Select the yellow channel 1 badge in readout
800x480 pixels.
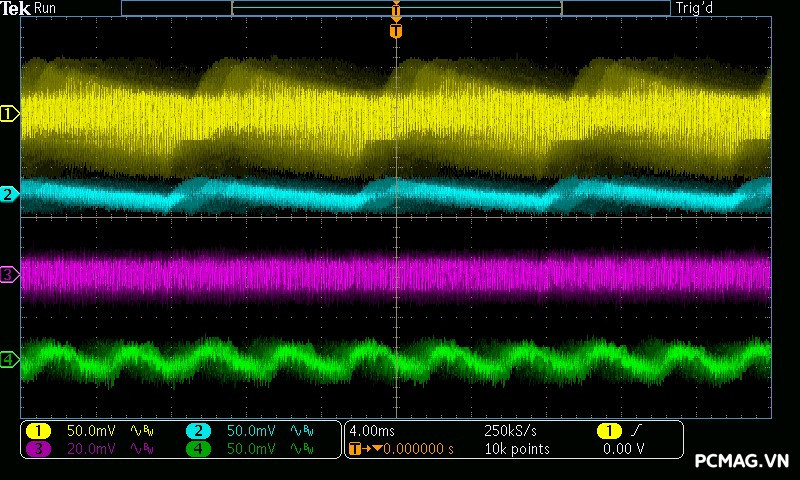38,431
